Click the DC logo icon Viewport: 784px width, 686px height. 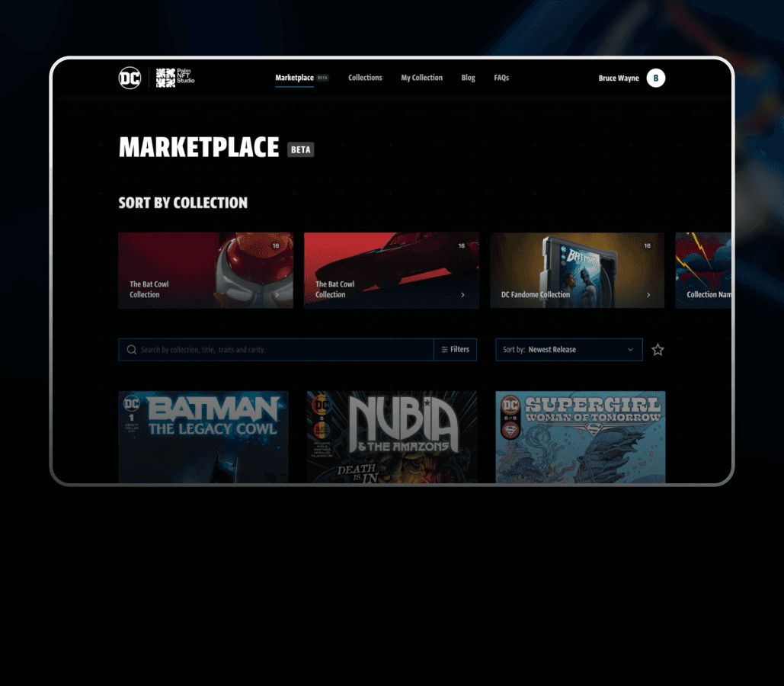point(130,78)
